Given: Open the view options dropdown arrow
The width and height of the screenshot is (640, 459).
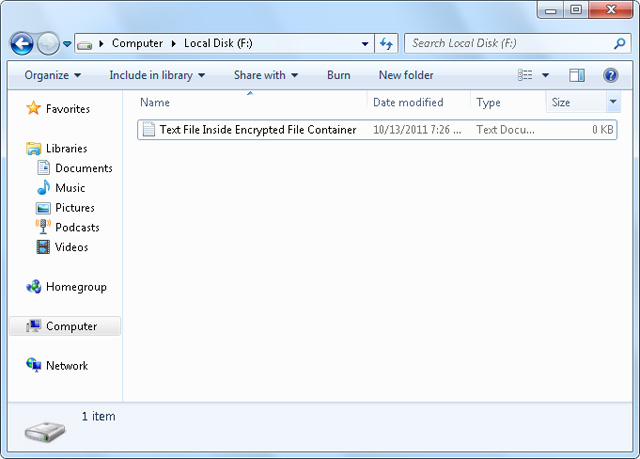Looking at the screenshot, I should (x=545, y=75).
